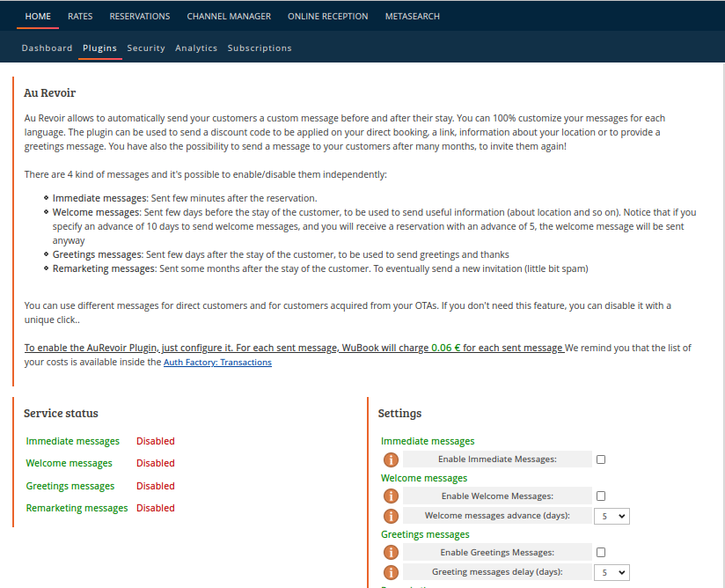Click the Settings heading
Image resolution: width=725 pixels, height=588 pixels.
[400, 414]
